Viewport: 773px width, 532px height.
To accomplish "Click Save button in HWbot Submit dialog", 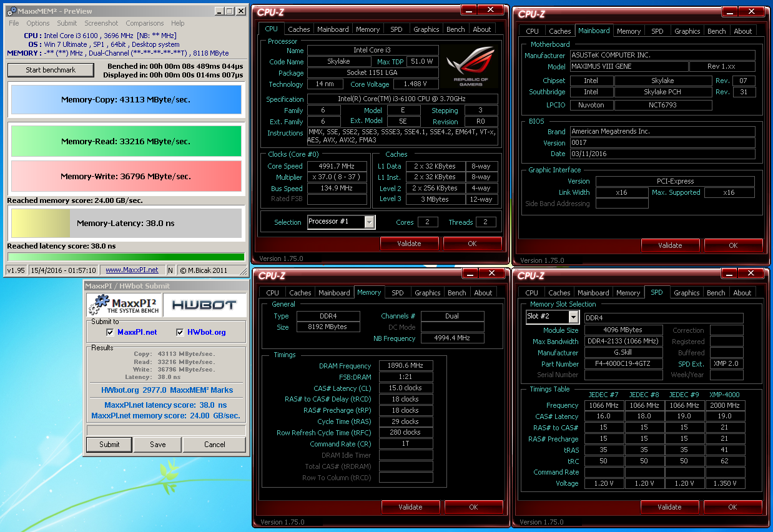I will (158, 445).
